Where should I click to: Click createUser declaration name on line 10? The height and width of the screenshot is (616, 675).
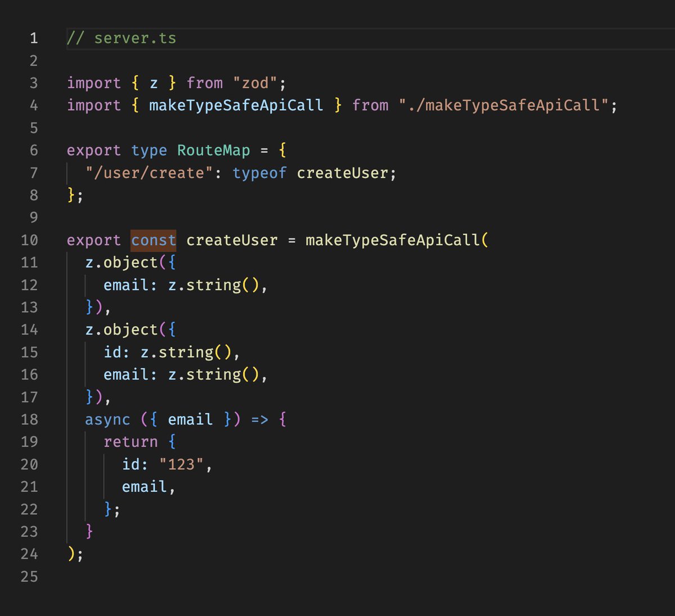(x=232, y=241)
